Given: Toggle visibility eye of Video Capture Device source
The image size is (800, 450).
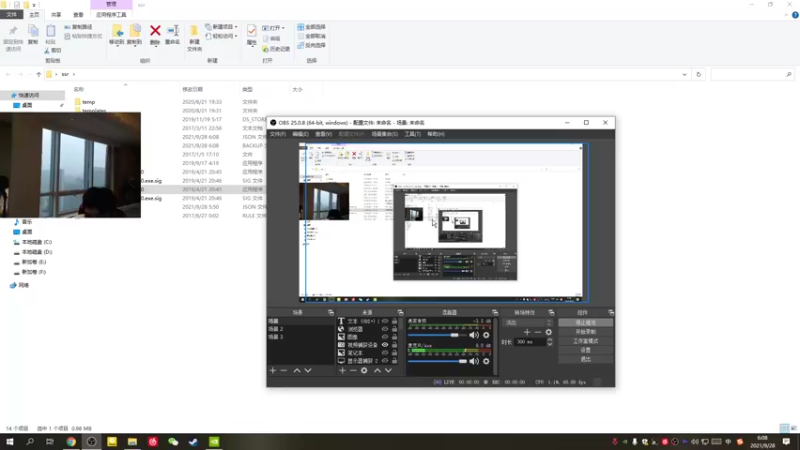Looking at the screenshot, I should pos(385,345).
